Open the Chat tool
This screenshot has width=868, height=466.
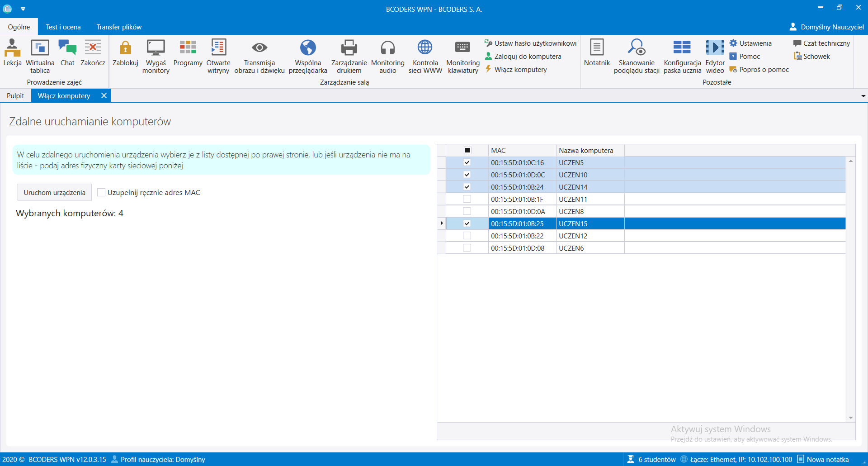pos(67,53)
